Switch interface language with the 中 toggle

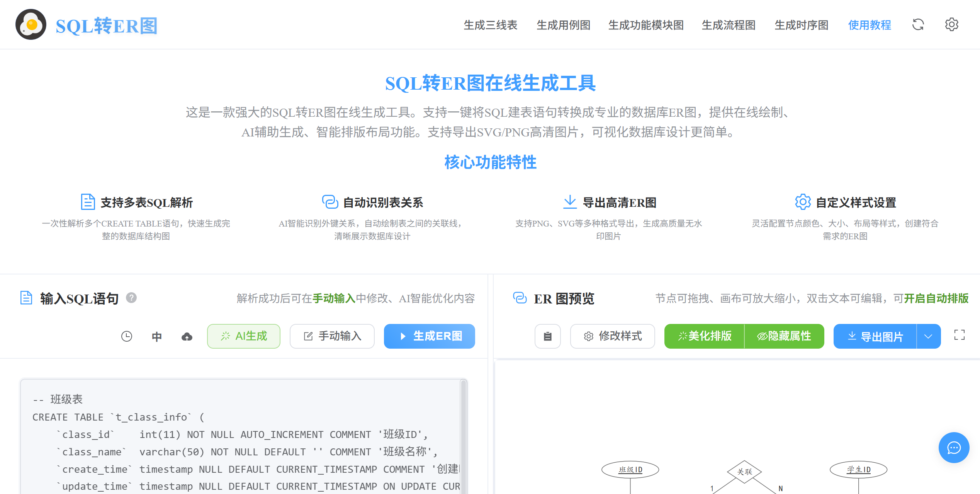click(156, 336)
